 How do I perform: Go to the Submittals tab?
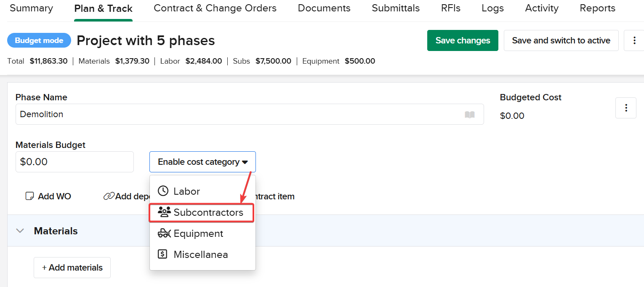coord(395,8)
